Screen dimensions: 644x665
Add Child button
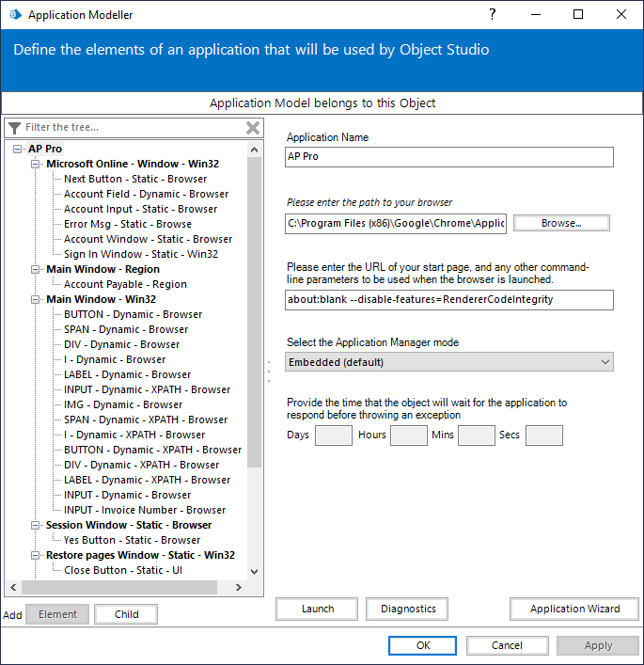[x=126, y=614]
